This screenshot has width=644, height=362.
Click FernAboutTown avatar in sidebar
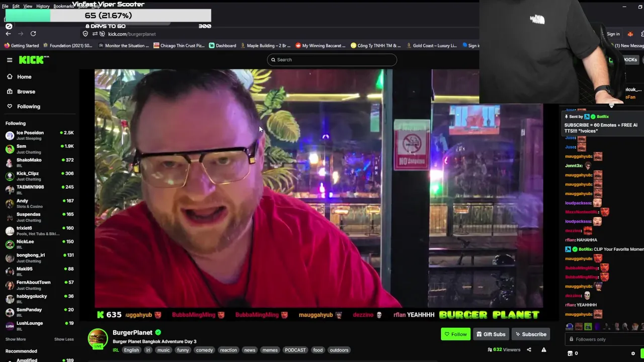point(10,285)
